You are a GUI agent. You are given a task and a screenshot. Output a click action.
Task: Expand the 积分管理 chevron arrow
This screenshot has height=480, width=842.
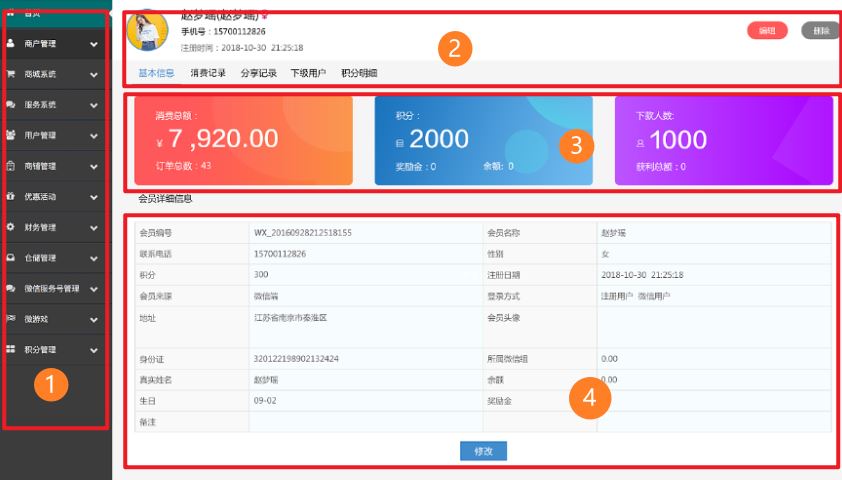tap(94, 350)
